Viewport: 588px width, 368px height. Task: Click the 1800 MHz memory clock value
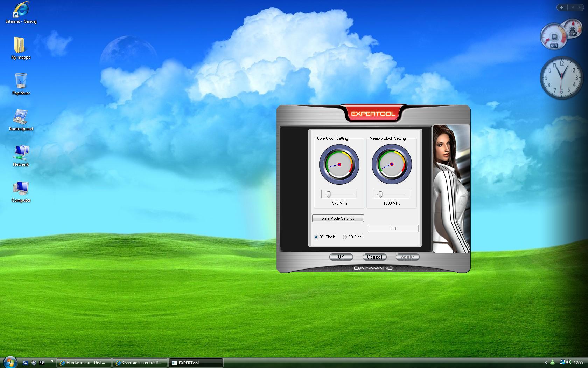click(x=392, y=203)
